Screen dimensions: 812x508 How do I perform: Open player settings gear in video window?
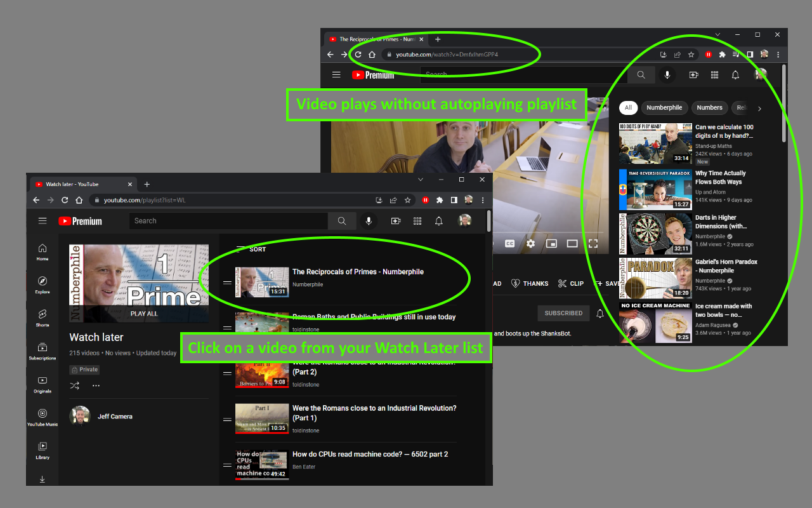(531, 243)
